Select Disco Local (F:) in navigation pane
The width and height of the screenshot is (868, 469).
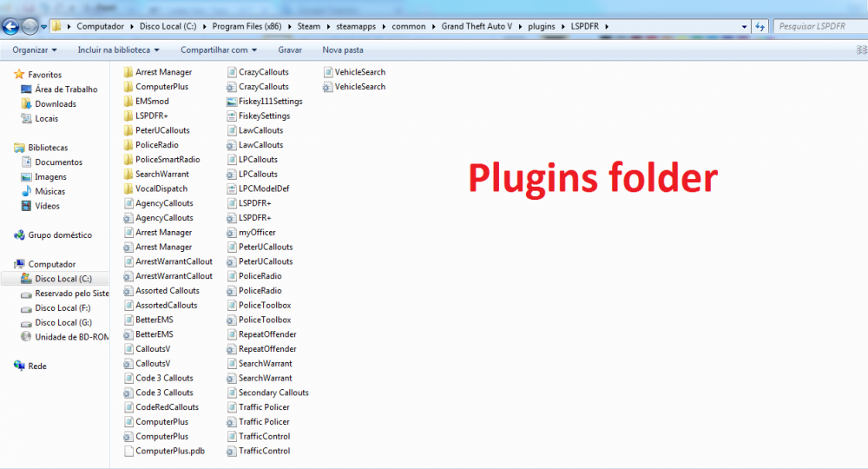pyautogui.click(x=62, y=307)
